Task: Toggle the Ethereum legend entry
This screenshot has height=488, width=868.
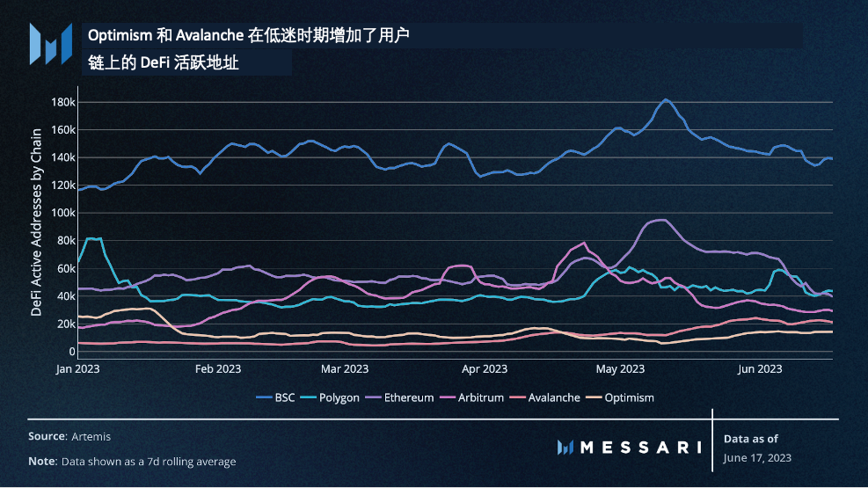Action: (x=410, y=397)
